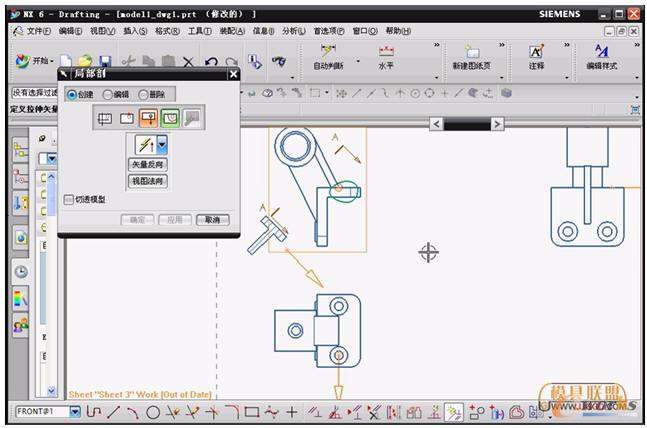Click 取消 to cancel the dialog
This screenshot has height=428, width=647.
click(x=212, y=219)
